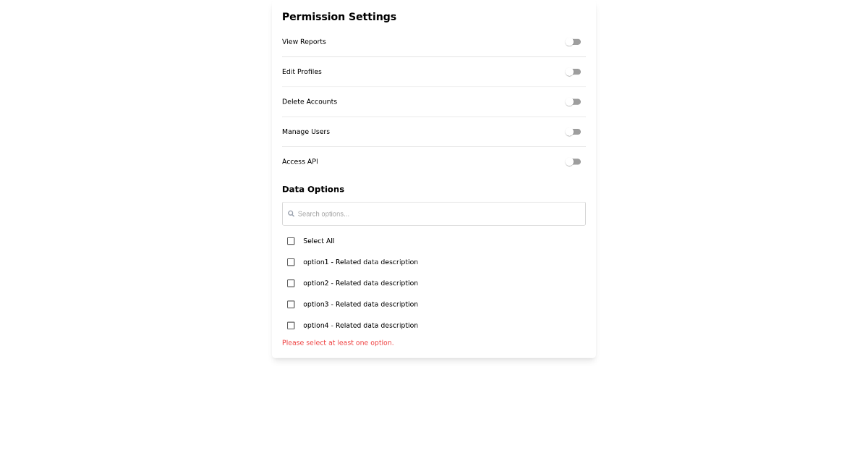Click the View Reports label text

[x=304, y=42]
